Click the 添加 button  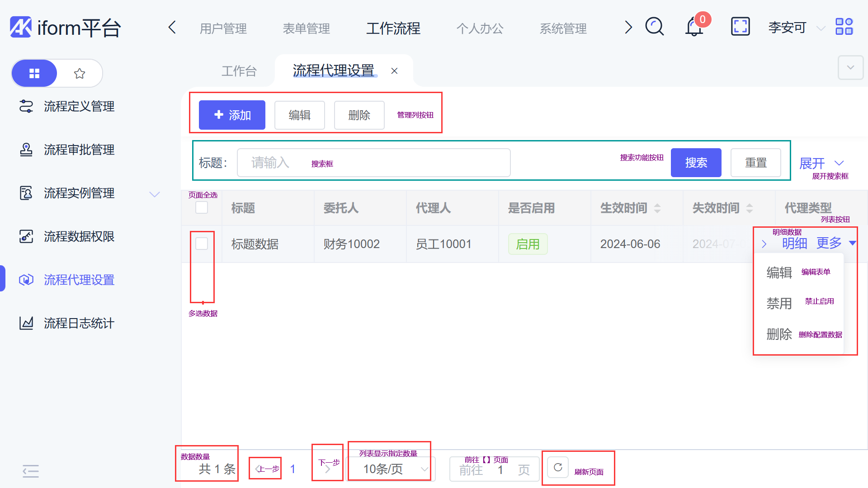coord(232,115)
